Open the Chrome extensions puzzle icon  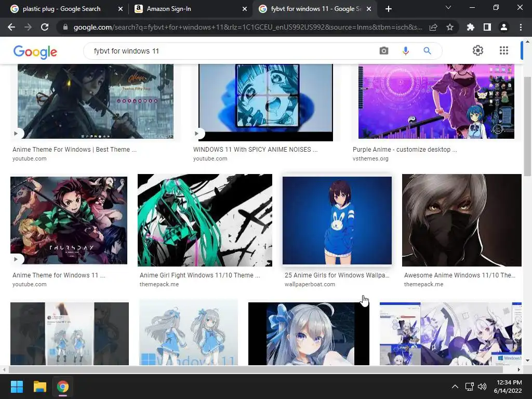coord(471,27)
